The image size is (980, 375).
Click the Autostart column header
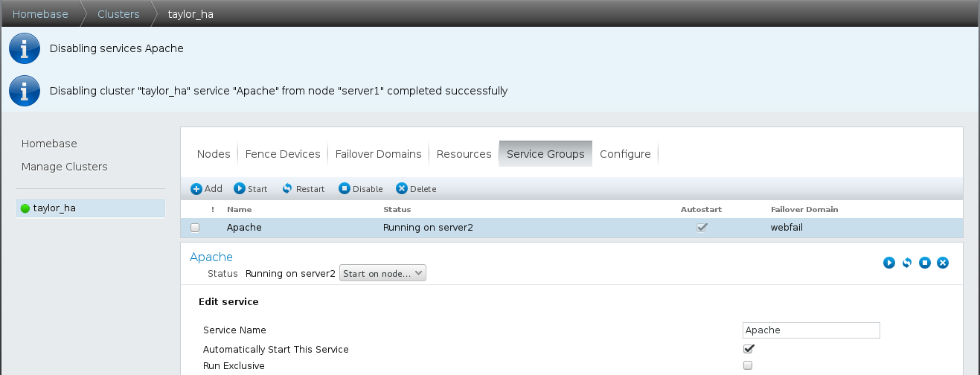[701, 210]
